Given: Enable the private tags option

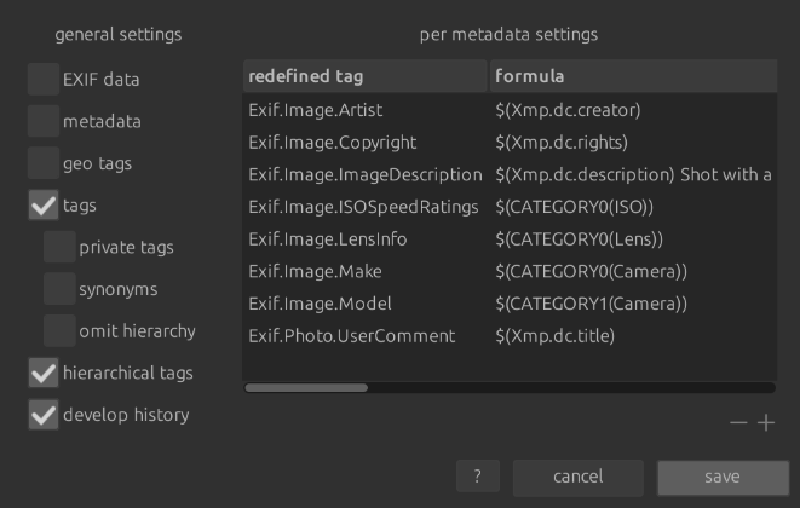Looking at the screenshot, I should pyautogui.click(x=60, y=247).
